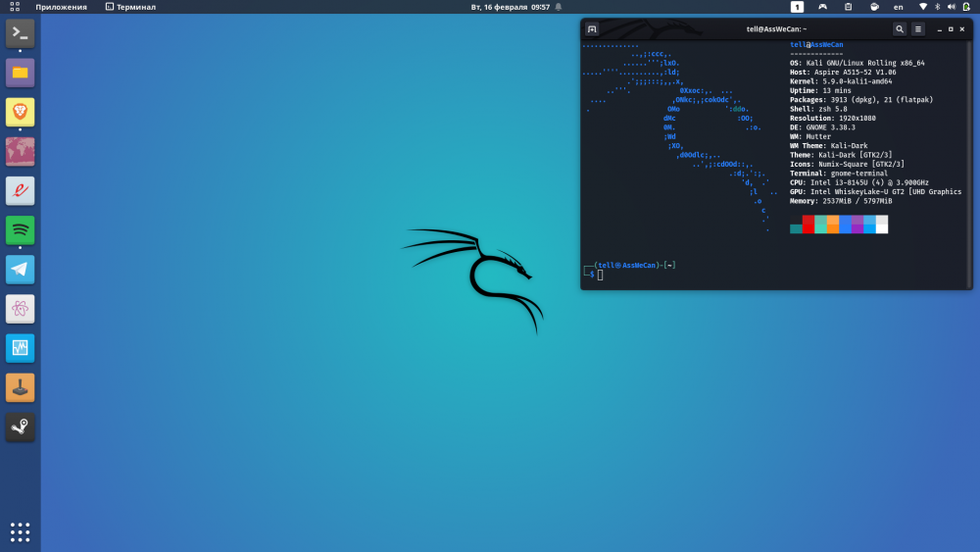The width and height of the screenshot is (980, 552).
Task: Open the Приложения menu
Action: pos(61,7)
